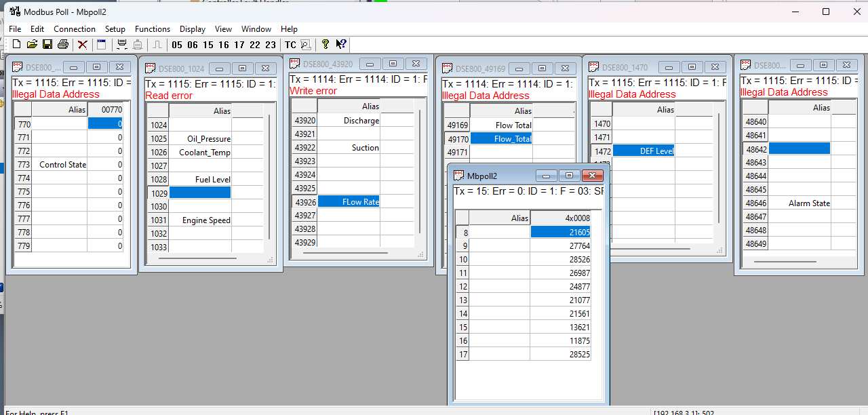The height and width of the screenshot is (415, 868).
Task: Select function code 06 in toolbar
Action: (193, 45)
